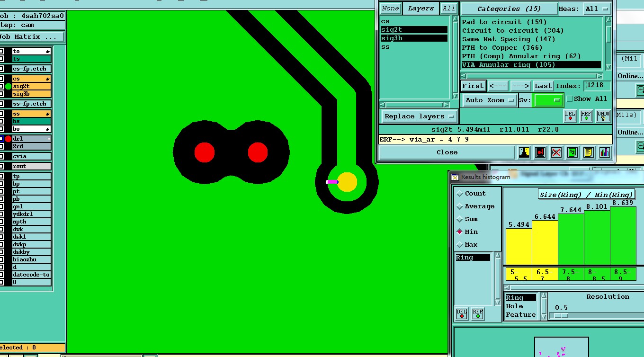Open the Replace layers dropdown
The height and width of the screenshot is (357, 644).
419,116
